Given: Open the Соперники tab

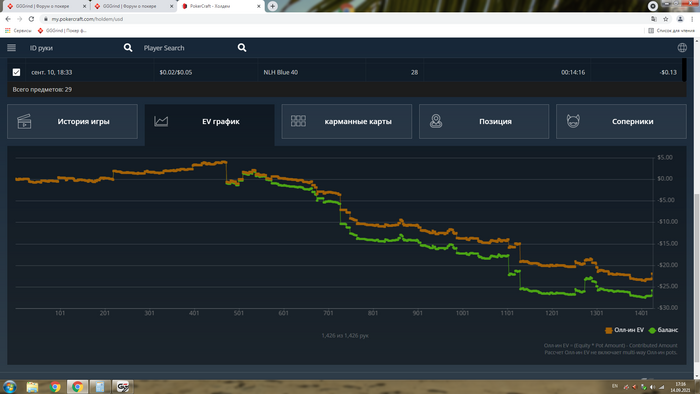Looking at the screenshot, I should click(621, 121).
